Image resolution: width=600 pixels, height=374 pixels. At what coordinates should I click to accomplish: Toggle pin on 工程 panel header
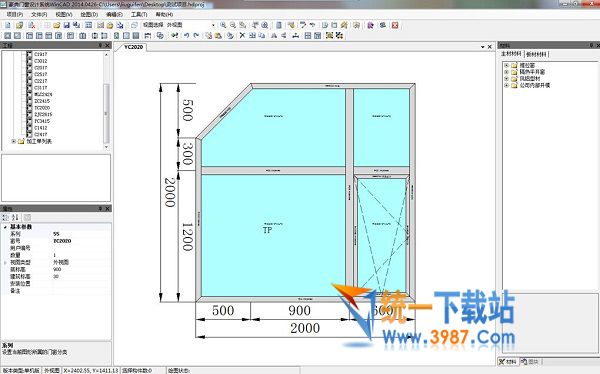point(100,46)
